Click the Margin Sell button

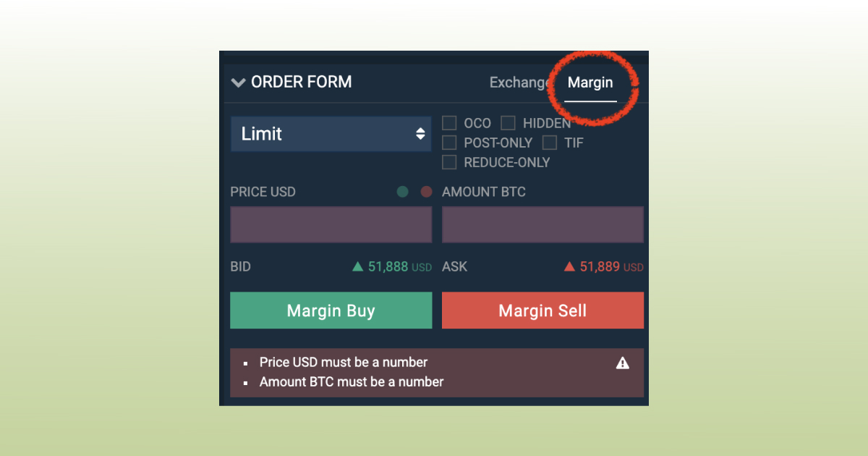(x=542, y=310)
